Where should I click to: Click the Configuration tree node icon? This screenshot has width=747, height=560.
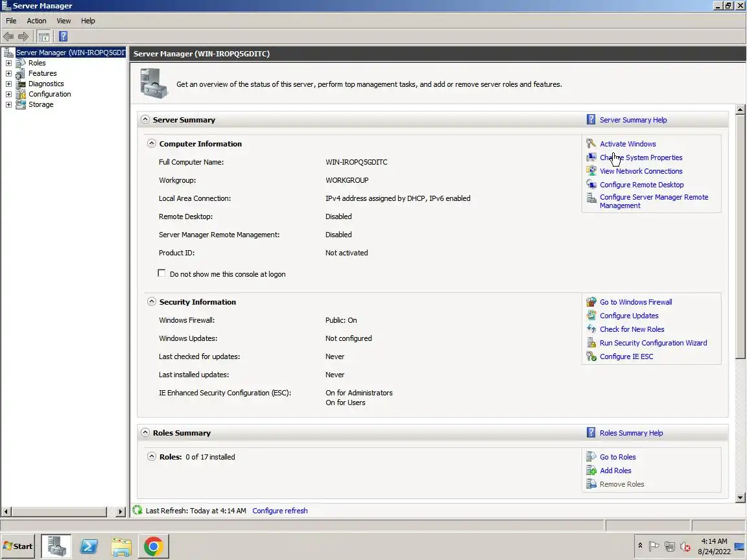21,94
